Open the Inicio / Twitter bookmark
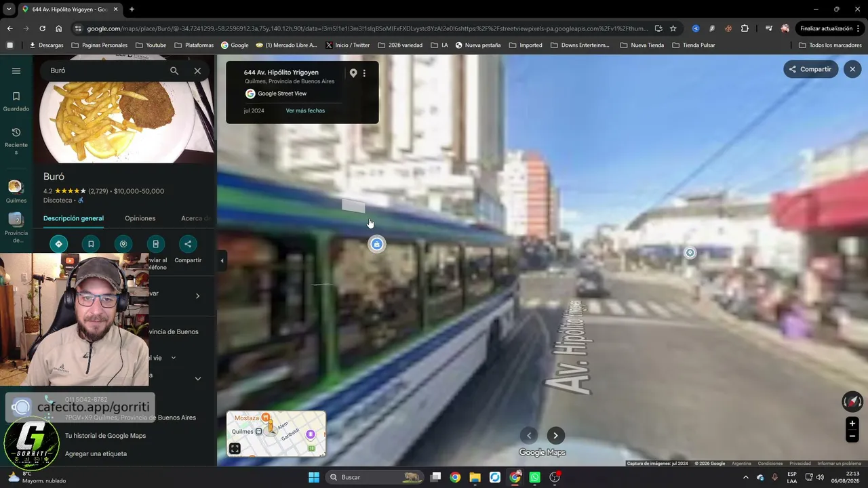This screenshot has width=868, height=488. coord(347,45)
